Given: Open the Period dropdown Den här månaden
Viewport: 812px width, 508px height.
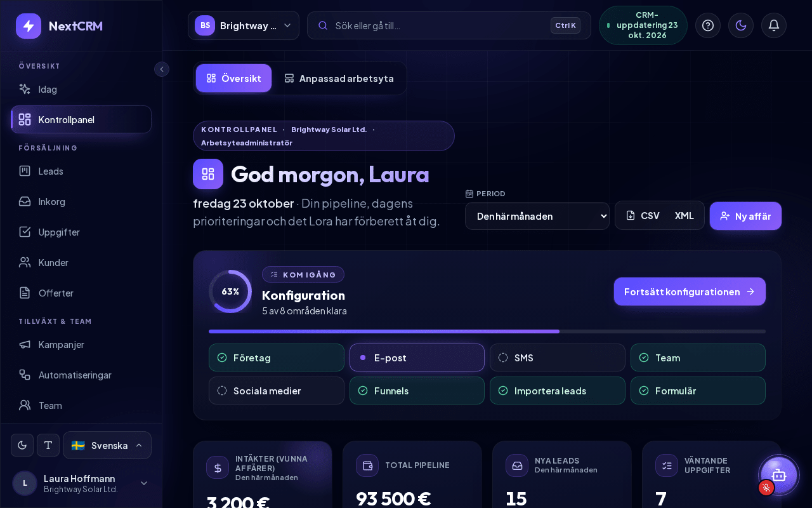Looking at the screenshot, I should [537, 216].
